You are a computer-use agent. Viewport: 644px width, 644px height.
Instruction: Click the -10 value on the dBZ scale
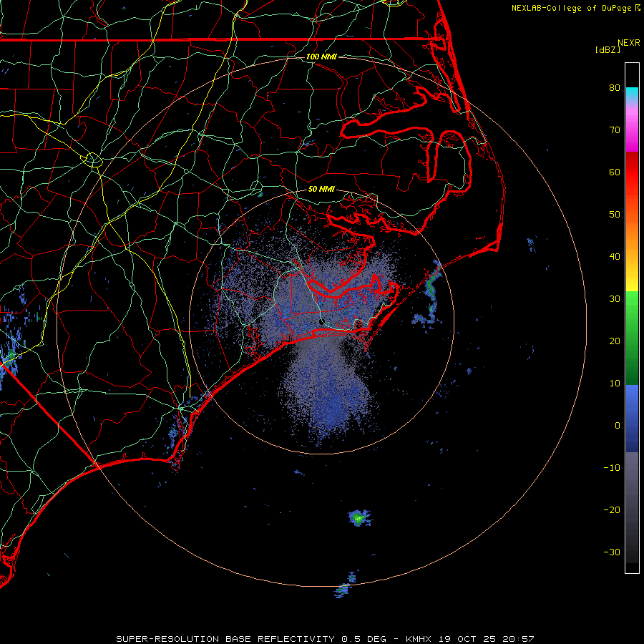coord(612,468)
